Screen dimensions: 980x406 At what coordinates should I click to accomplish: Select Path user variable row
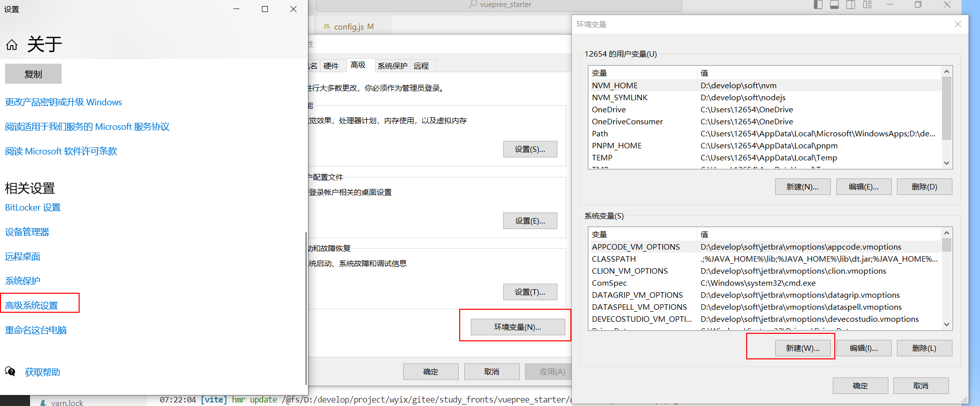[765, 134]
